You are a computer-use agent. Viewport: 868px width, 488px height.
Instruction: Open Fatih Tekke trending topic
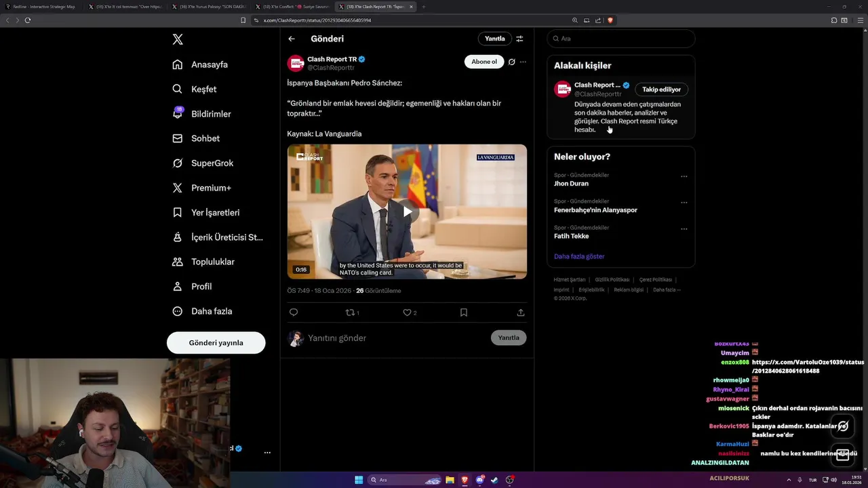tap(571, 236)
